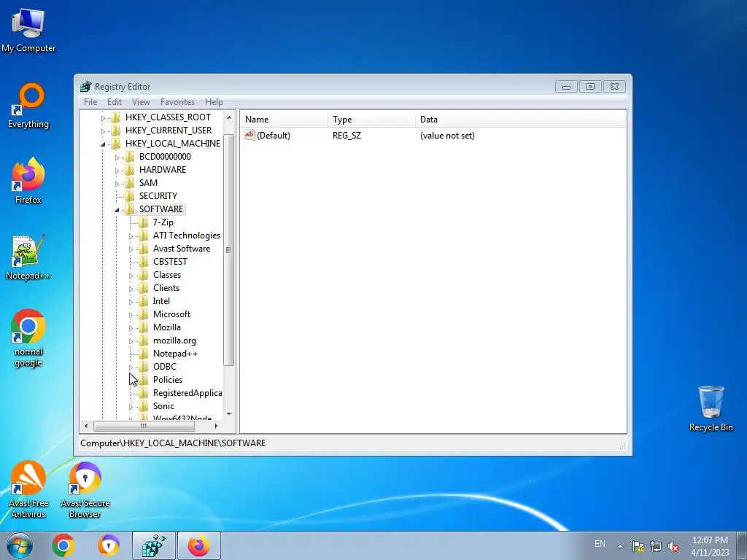Click the CBSTEST folder icon
This screenshot has width=747, height=560.
click(x=144, y=262)
